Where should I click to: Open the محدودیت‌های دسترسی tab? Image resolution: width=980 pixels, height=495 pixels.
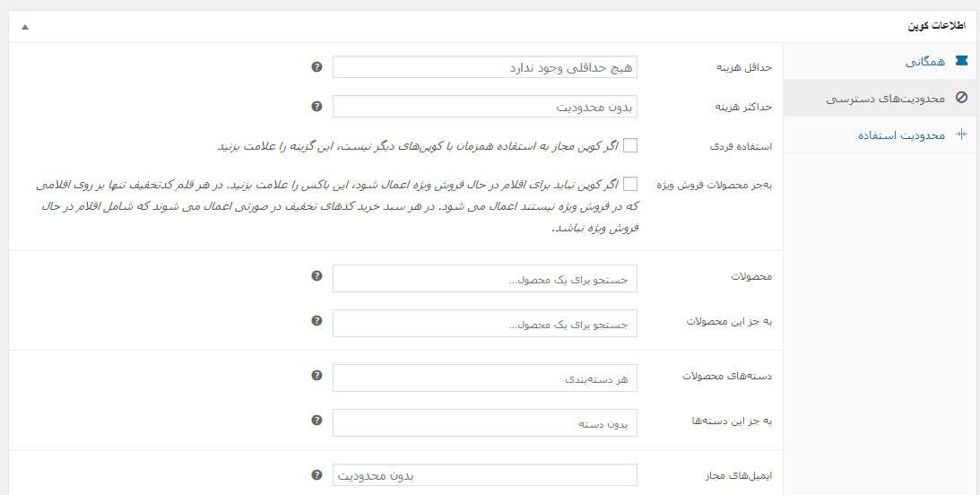(879, 98)
